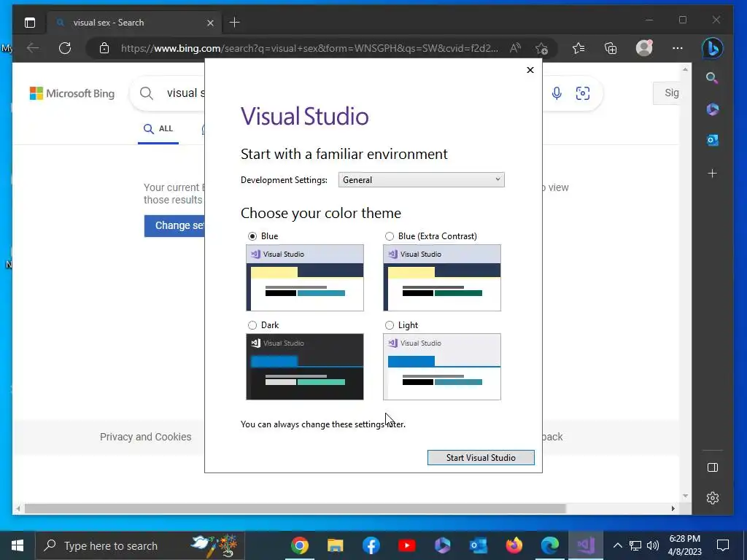747x560 pixels.
Task: Click the horizontal scrollbar in Edge
Action: [295, 508]
